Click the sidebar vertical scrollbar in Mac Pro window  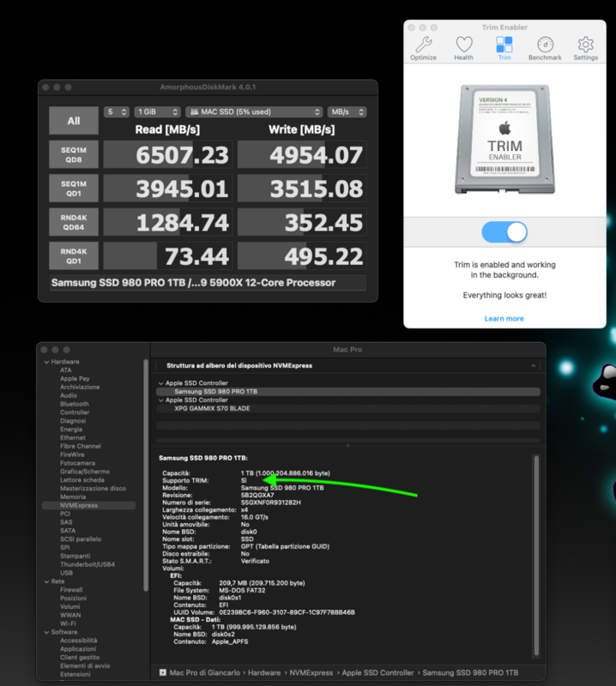[146, 475]
